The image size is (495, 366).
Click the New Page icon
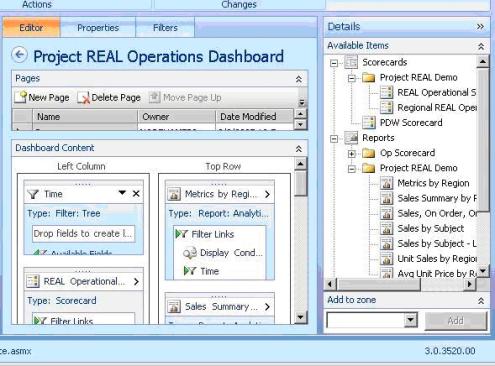coord(21,97)
